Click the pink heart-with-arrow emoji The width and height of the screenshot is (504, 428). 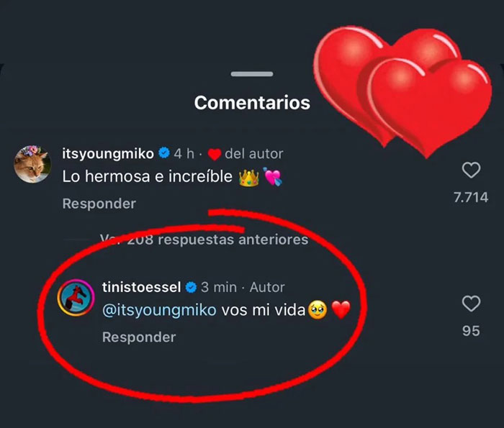coord(274,177)
